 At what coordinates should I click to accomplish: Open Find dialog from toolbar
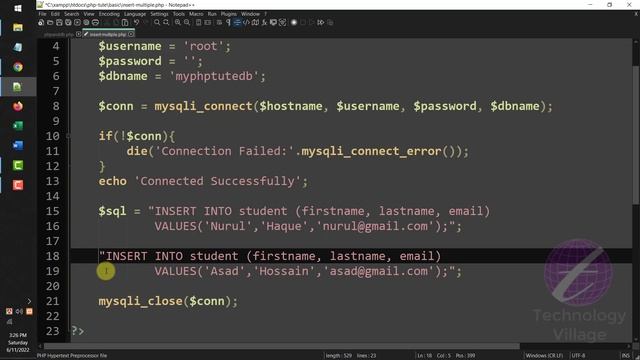(157, 22)
